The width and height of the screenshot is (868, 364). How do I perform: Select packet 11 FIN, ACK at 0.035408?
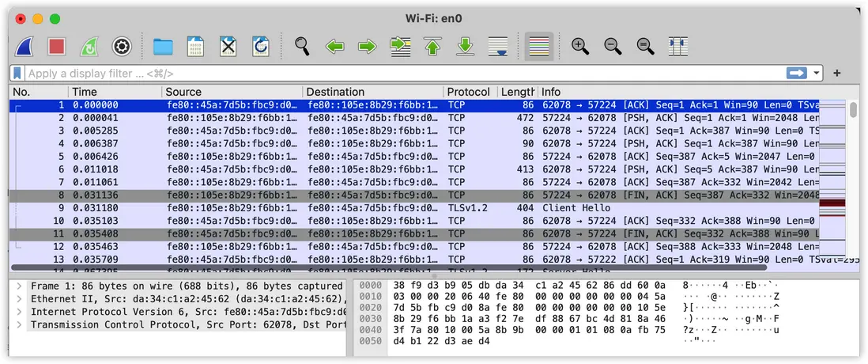tap(414, 233)
